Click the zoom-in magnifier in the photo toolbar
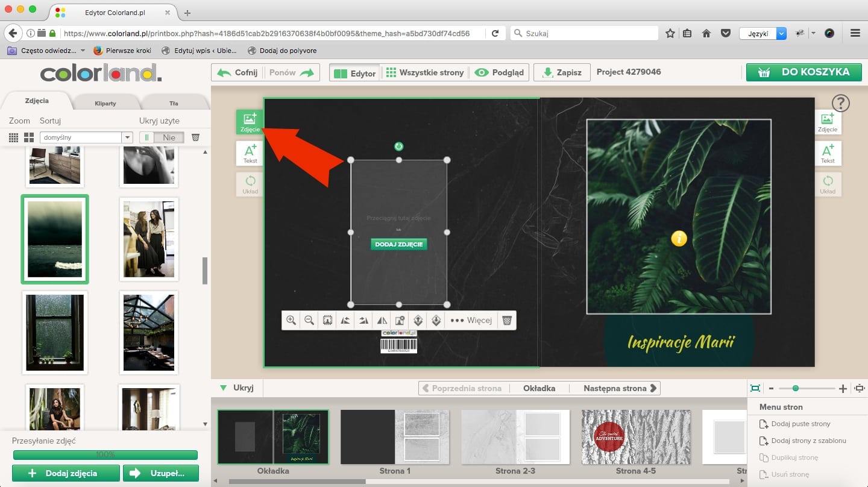Image resolution: width=868 pixels, height=487 pixels. [x=291, y=321]
